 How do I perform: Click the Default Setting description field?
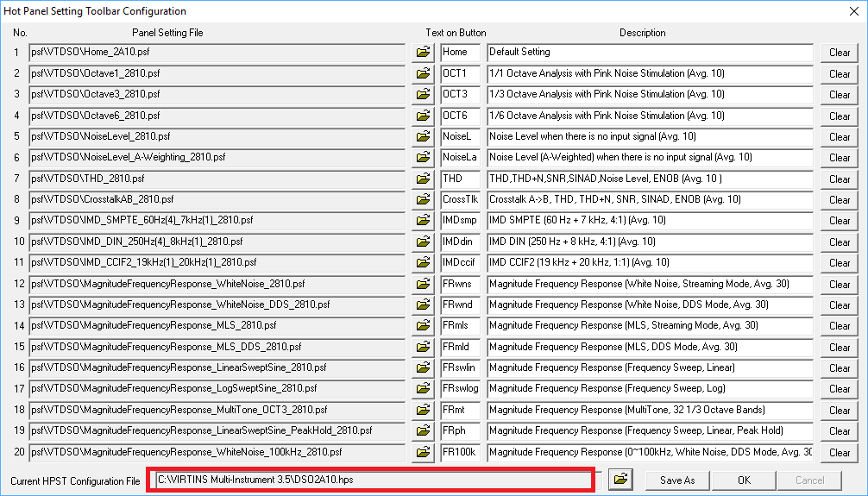pyautogui.click(x=649, y=53)
